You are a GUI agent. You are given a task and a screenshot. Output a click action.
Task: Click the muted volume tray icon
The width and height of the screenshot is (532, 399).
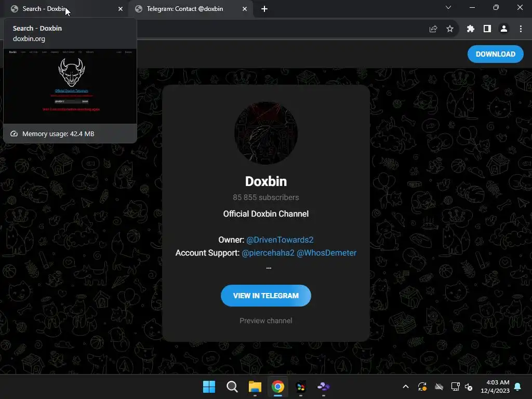[x=469, y=387]
